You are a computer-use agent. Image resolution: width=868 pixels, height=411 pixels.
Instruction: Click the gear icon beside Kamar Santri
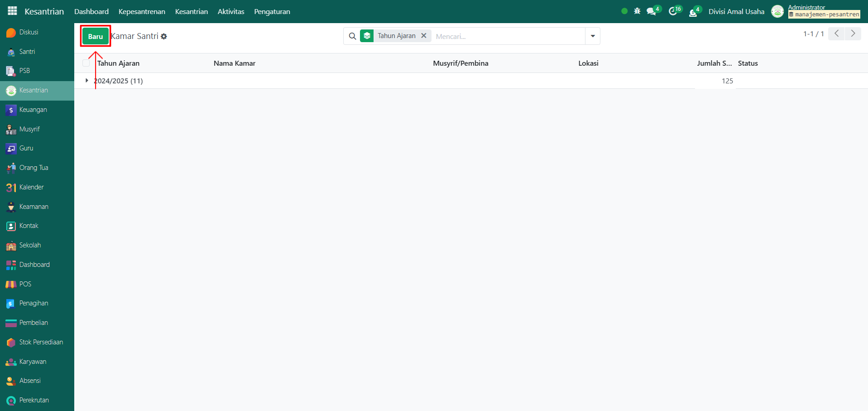[164, 36]
